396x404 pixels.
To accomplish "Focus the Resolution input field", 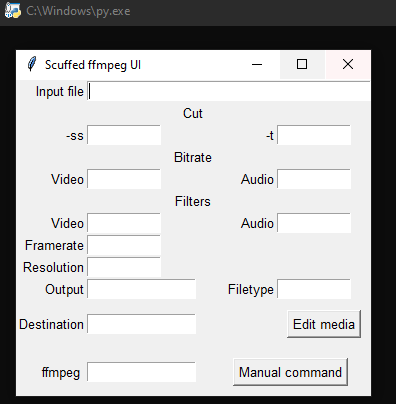I will point(124,267).
